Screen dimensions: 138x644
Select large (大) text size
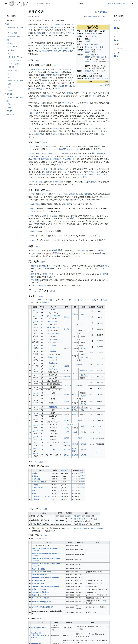(x=115, y=31)
